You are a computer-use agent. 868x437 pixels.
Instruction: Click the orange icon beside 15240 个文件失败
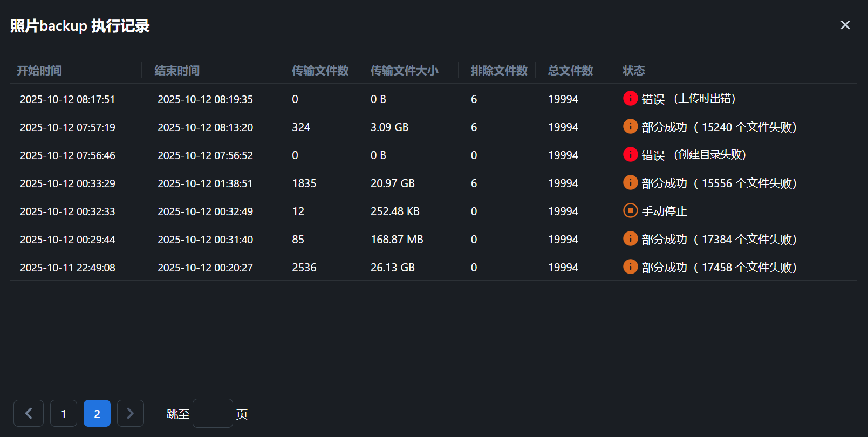(630, 126)
